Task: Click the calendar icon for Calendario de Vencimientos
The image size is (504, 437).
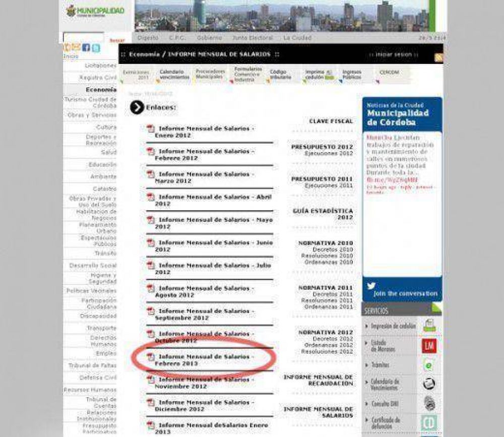Action: click(x=429, y=384)
